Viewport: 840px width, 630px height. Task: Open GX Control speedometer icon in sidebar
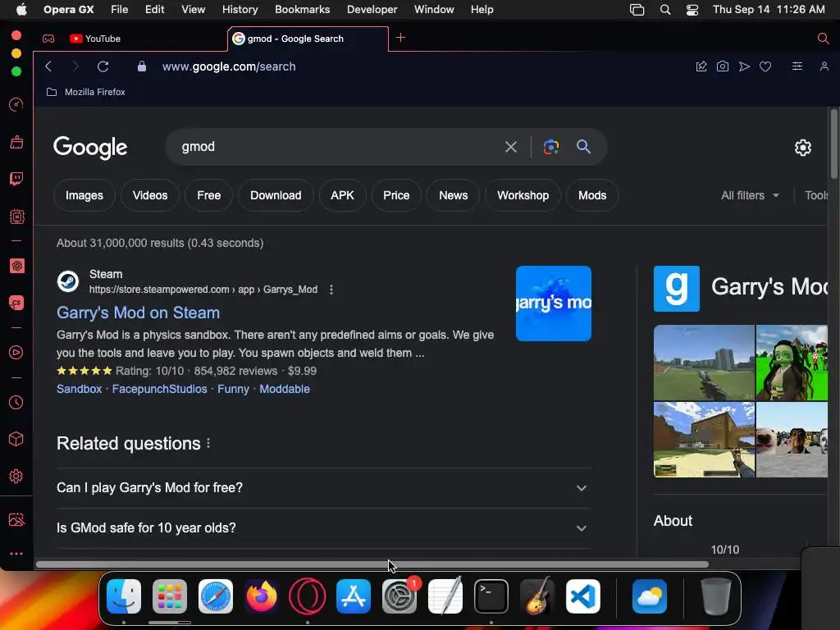click(x=16, y=104)
